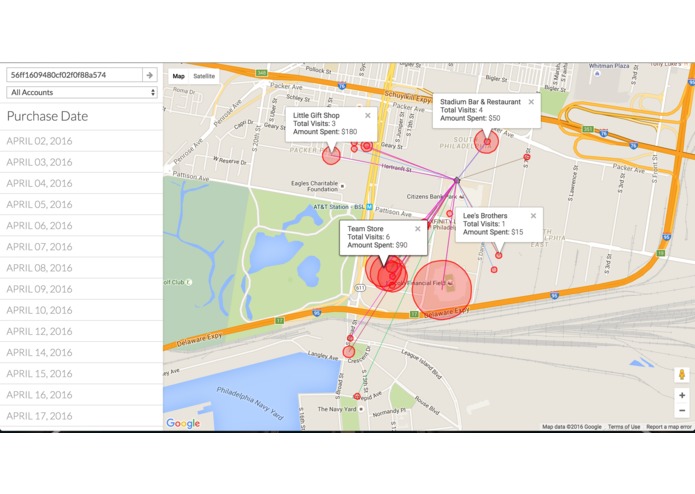
Task: Submit the account ID with the arrow button
Action: 149,75
